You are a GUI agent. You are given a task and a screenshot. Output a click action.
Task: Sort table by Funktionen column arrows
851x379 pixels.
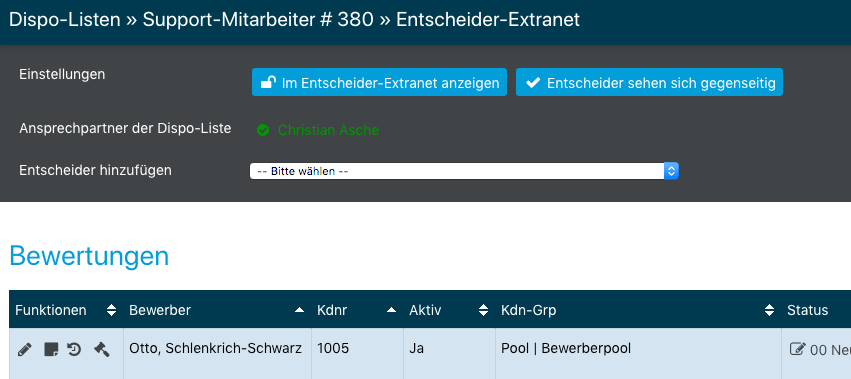[x=111, y=310]
